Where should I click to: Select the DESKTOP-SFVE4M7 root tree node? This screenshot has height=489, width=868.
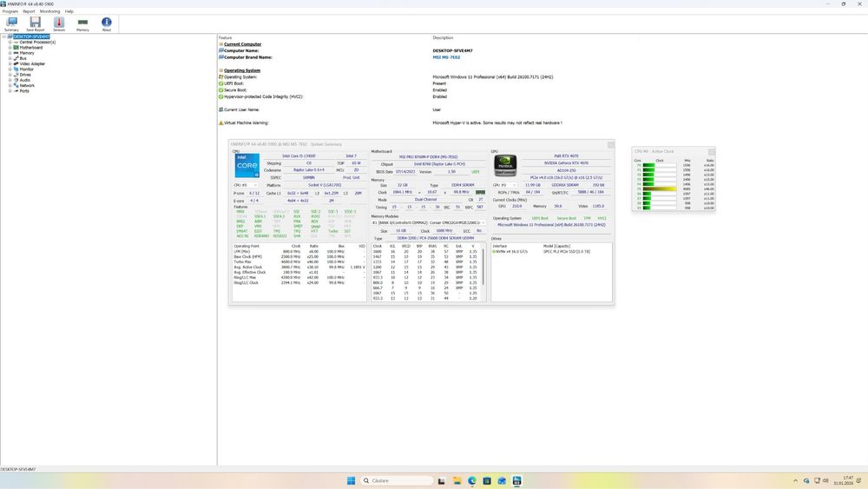pos(31,36)
